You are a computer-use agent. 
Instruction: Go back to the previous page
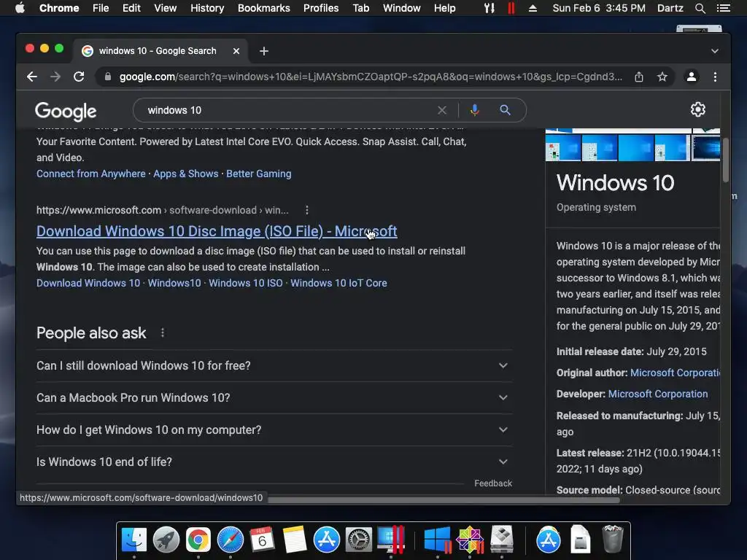(x=32, y=77)
